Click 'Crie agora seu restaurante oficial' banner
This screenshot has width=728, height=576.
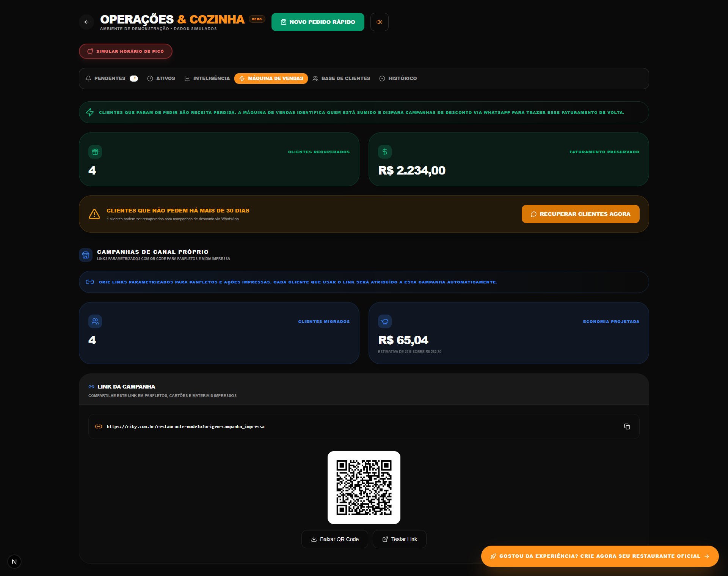tap(600, 556)
